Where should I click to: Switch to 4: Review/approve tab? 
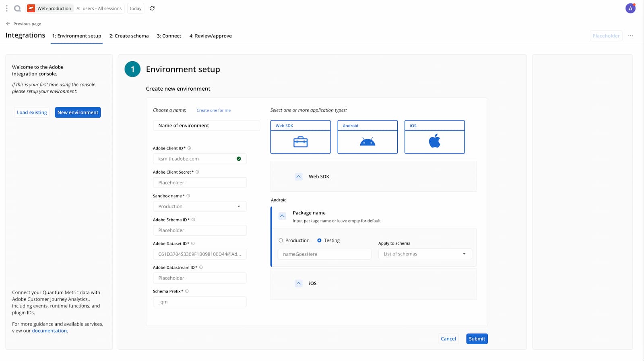211,36
